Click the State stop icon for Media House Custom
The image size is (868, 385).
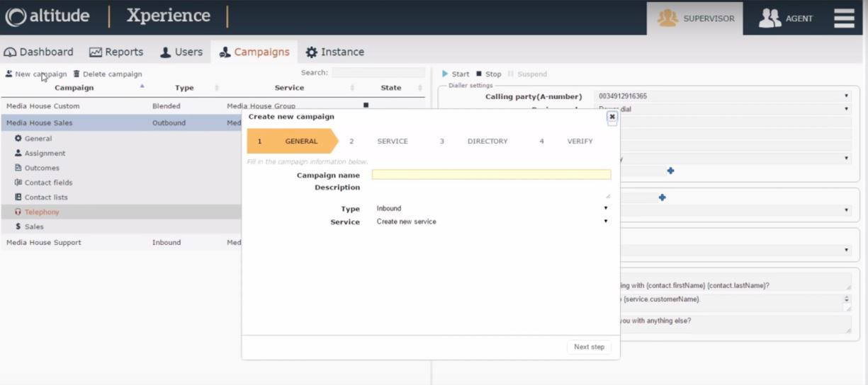coord(366,105)
